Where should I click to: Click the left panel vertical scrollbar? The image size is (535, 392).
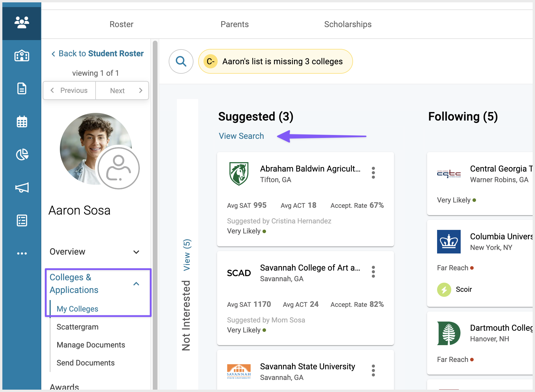155,215
